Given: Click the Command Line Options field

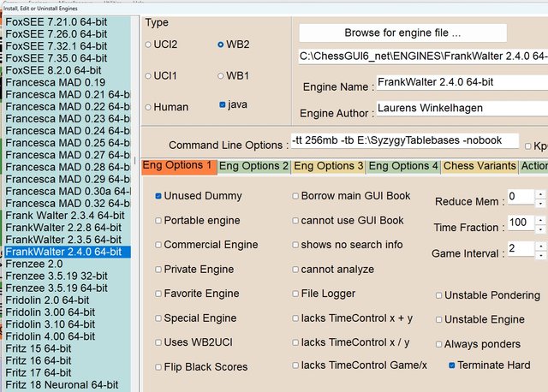Looking at the screenshot, I should (405, 140).
